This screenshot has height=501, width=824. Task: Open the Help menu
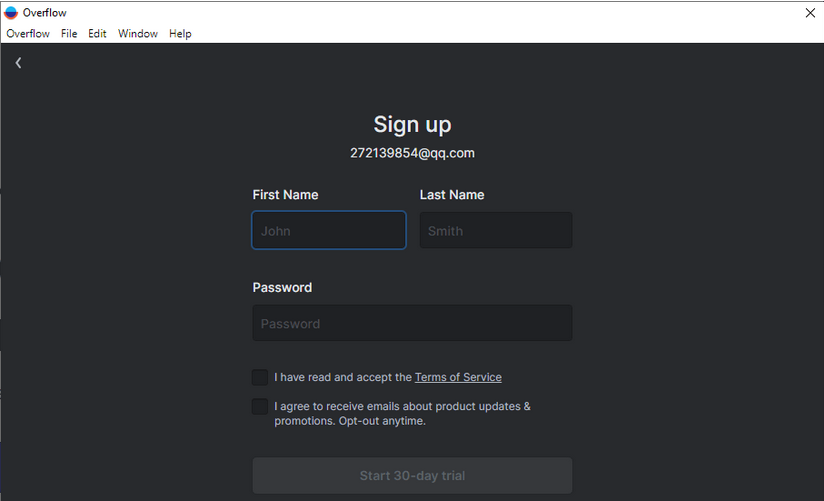tap(180, 34)
